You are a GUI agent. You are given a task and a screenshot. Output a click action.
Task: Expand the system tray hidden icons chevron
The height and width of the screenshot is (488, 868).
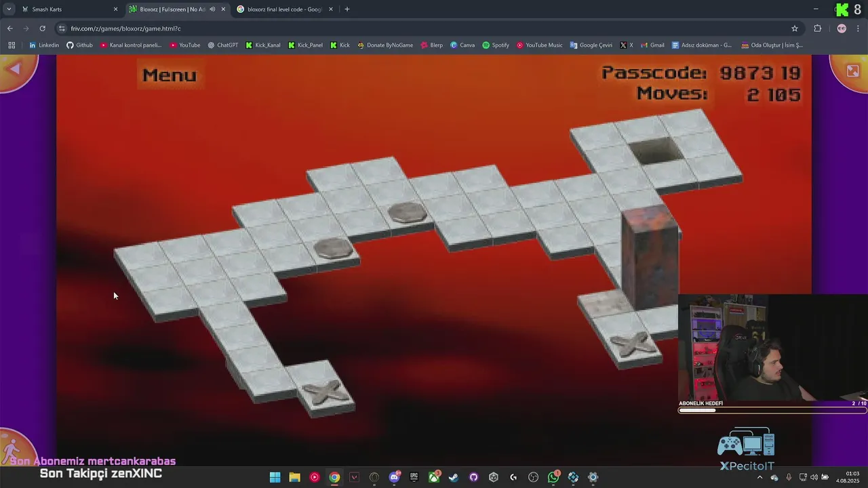(759, 477)
